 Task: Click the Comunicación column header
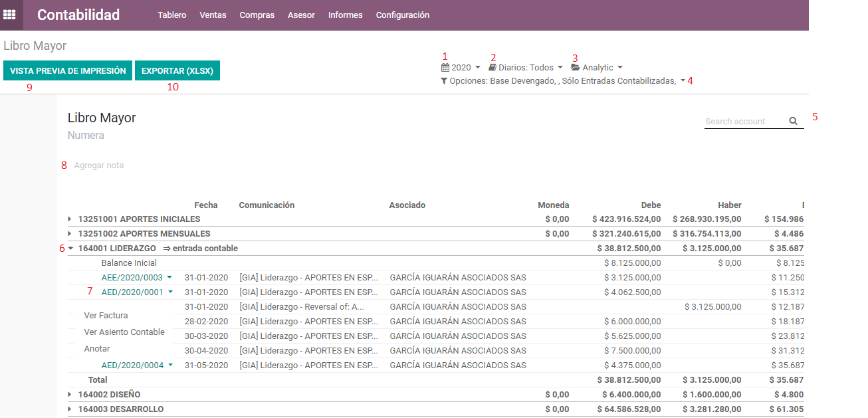point(267,205)
